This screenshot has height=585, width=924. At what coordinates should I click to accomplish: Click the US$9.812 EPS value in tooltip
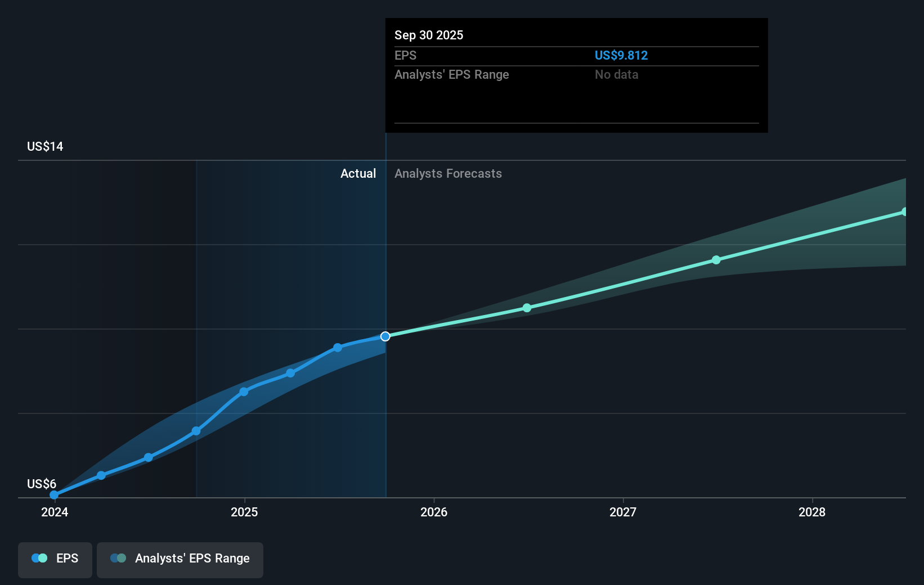tap(621, 56)
